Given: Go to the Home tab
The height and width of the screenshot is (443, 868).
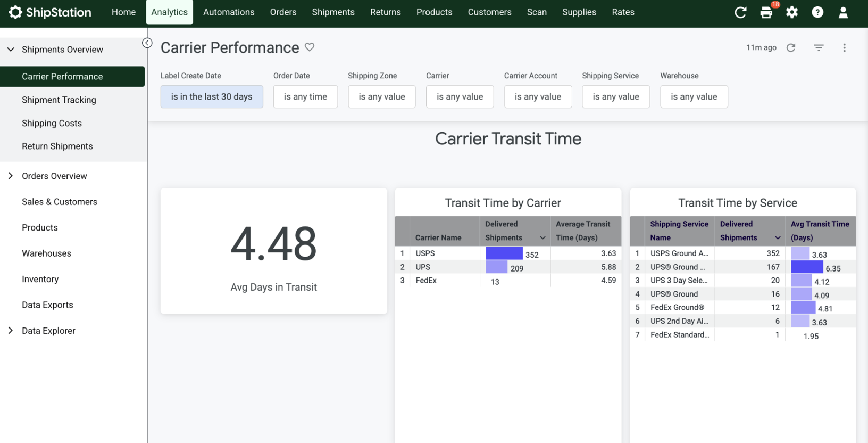Looking at the screenshot, I should [x=123, y=12].
